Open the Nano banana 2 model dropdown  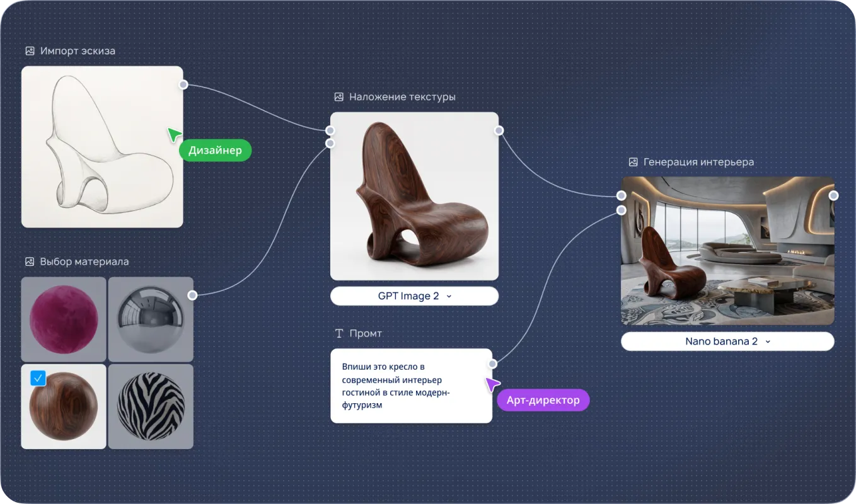727,341
